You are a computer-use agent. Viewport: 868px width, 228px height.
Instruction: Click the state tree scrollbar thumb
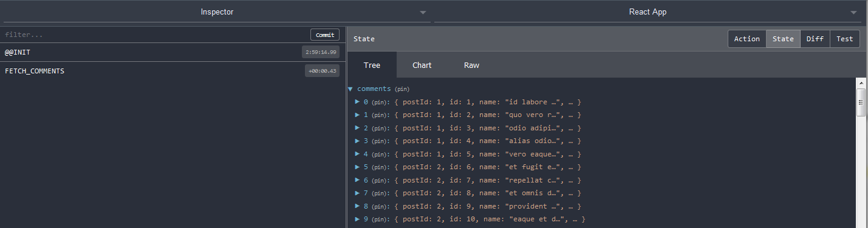point(861,102)
